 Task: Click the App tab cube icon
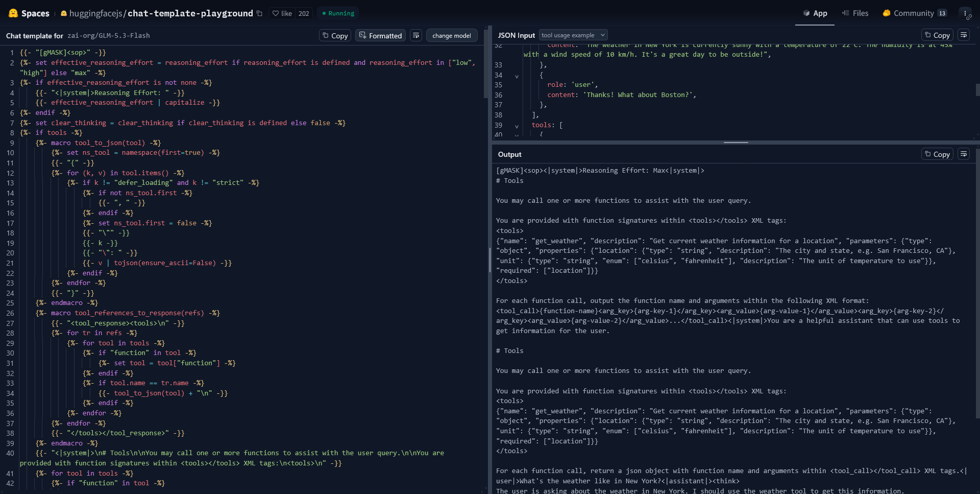pyautogui.click(x=806, y=13)
